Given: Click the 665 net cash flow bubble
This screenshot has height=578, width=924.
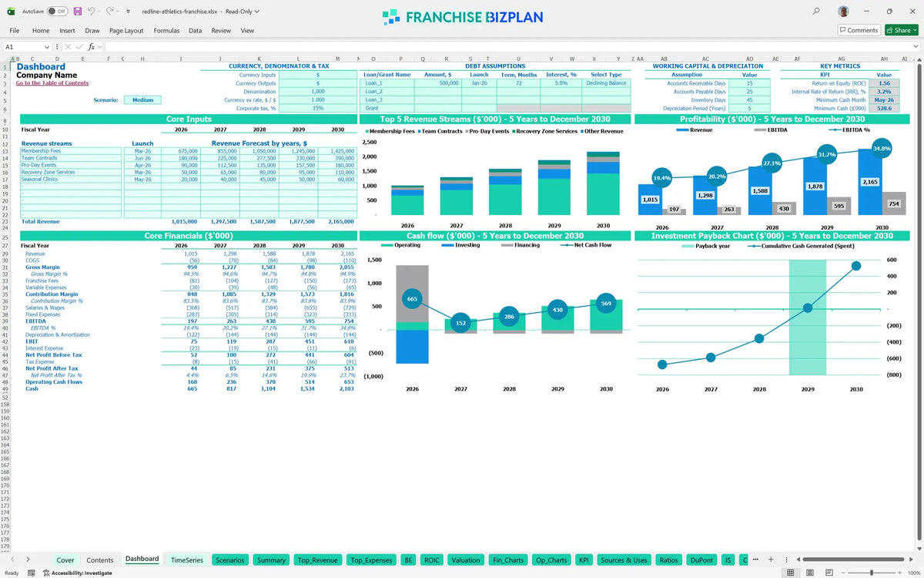Looking at the screenshot, I should [x=412, y=299].
